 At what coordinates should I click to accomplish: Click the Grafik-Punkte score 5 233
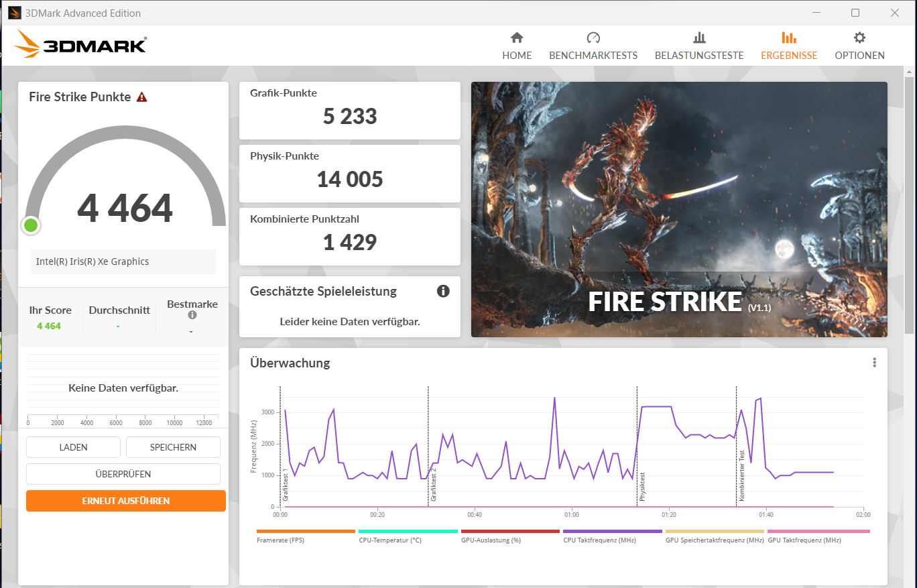click(350, 116)
